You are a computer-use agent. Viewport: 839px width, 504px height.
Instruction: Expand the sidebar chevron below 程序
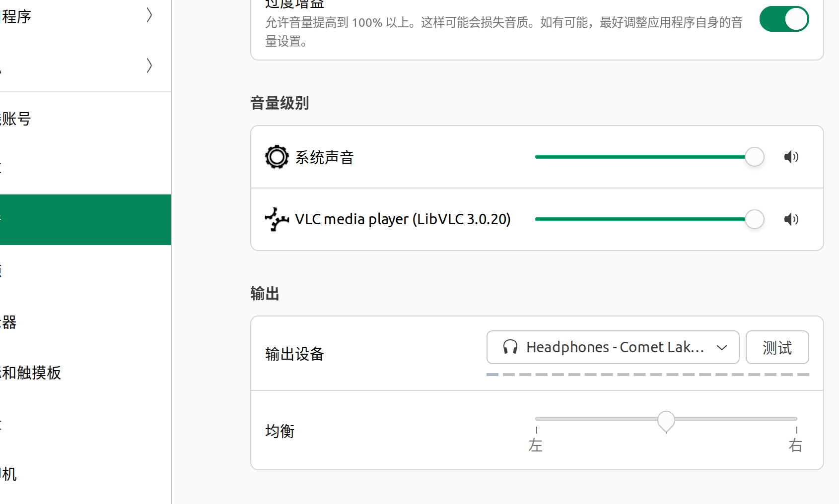tap(149, 65)
